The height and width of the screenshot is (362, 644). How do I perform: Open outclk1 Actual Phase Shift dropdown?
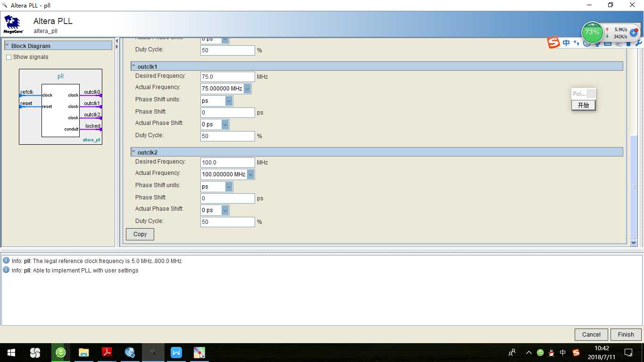(225, 124)
